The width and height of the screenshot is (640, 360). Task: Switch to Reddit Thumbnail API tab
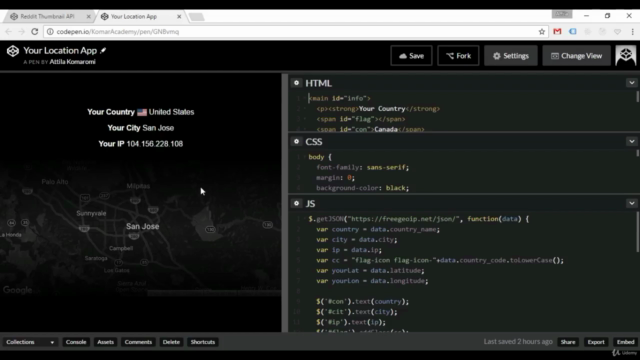[48, 16]
